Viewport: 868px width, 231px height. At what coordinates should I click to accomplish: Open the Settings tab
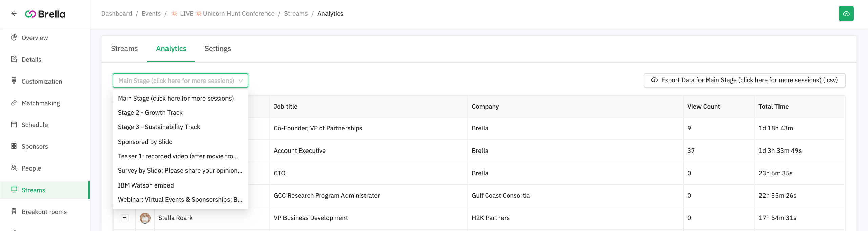(218, 49)
